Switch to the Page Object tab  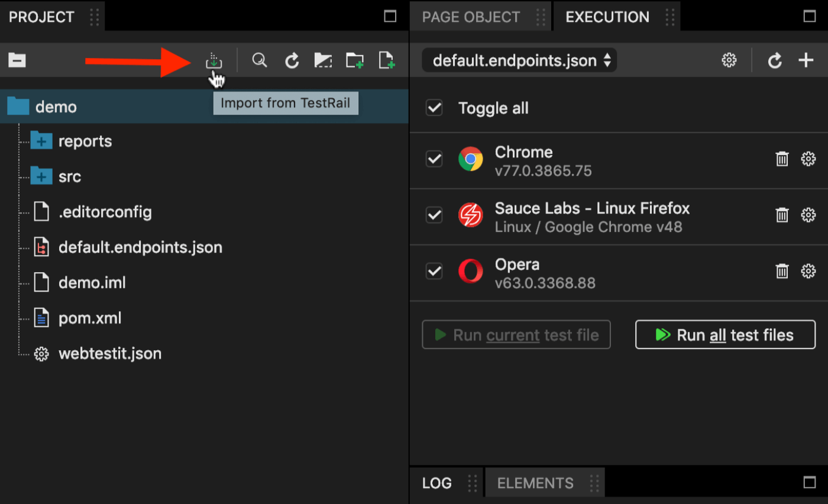click(x=480, y=17)
